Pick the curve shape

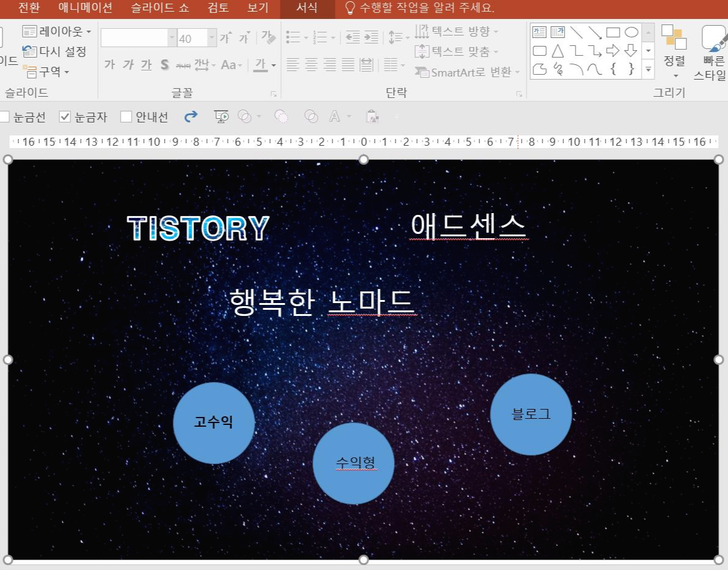[x=595, y=69]
